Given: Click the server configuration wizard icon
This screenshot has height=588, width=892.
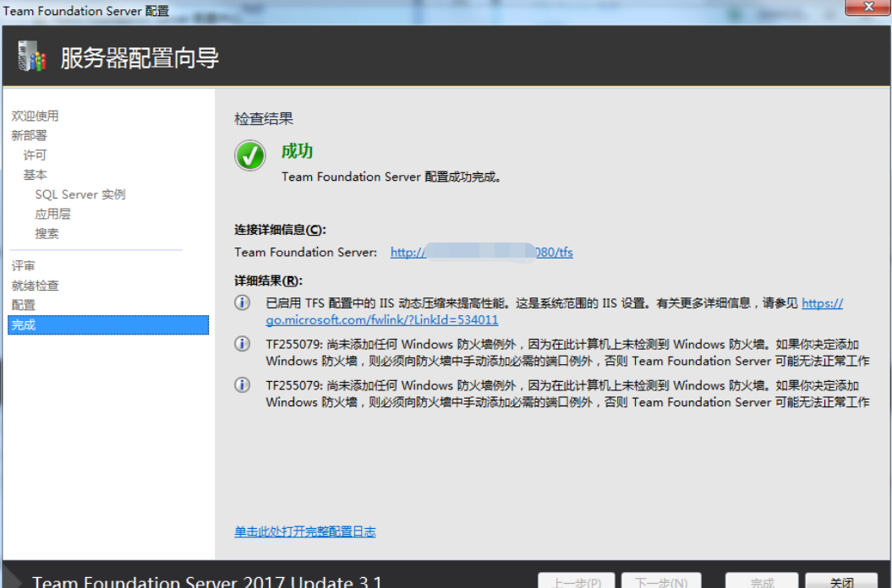Looking at the screenshot, I should (x=31, y=56).
